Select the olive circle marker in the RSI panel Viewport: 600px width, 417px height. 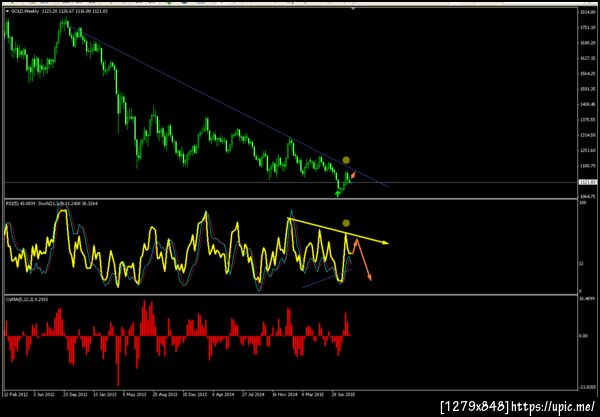346,223
